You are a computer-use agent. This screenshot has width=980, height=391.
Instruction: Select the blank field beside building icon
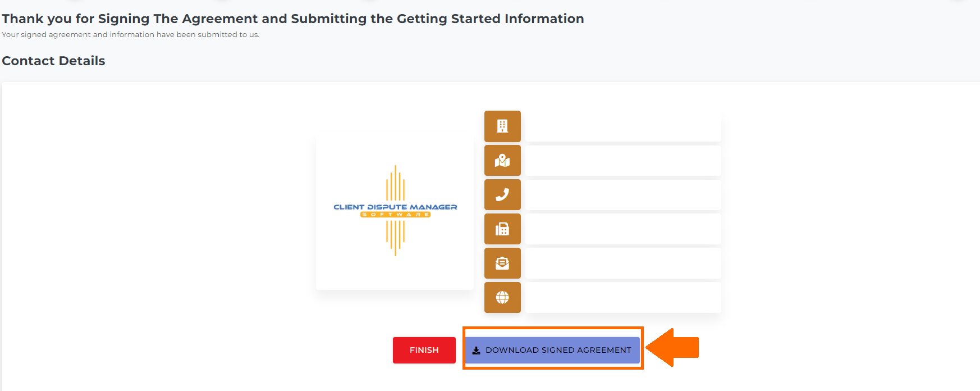click(622, 126)
